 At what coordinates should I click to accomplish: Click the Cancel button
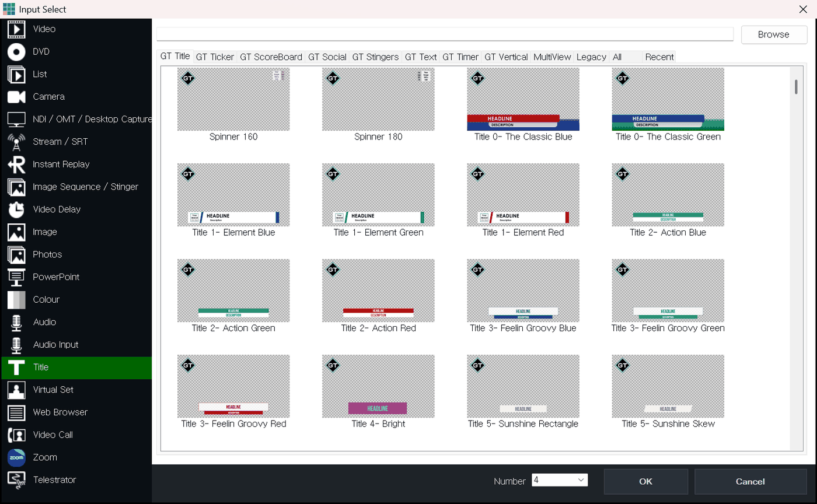tap(750, 481)
